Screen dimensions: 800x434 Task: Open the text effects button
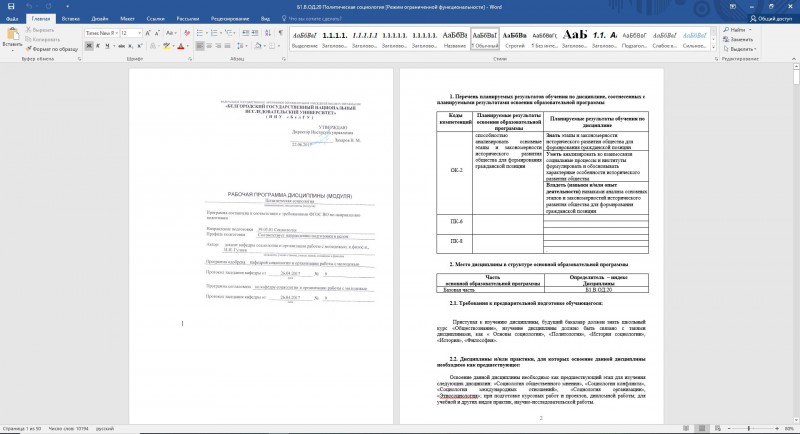153,46
